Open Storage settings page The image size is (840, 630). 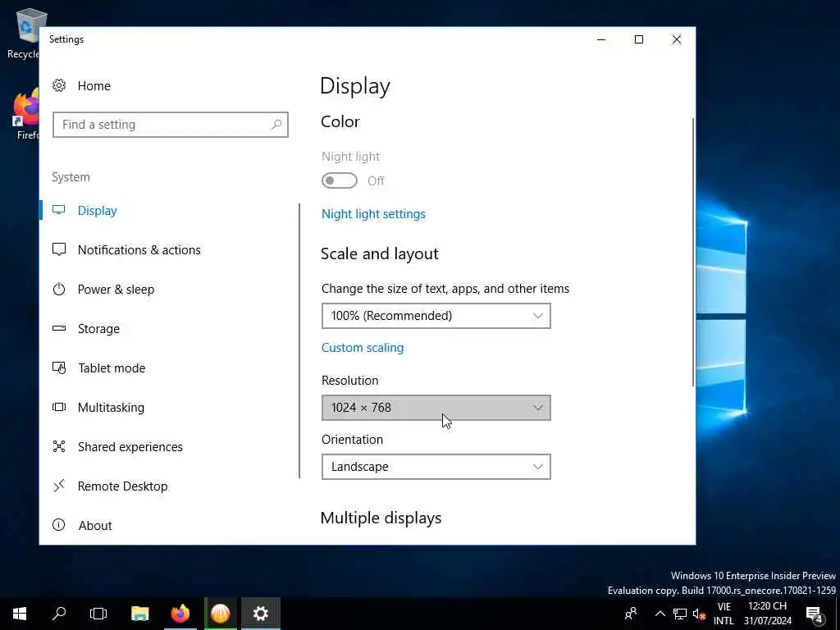pyautogui.click(x=98, y=328)
